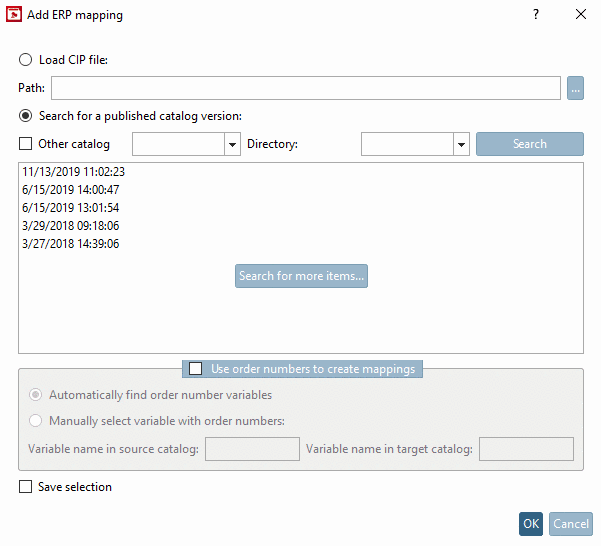
Task: Open the Directory dropdown list
Action: click(461, 145)
